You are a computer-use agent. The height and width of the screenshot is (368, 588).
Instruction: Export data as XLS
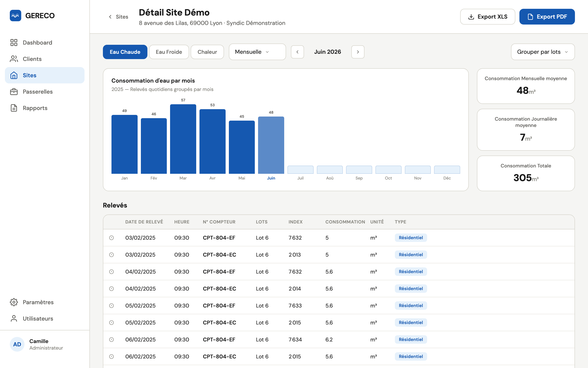[x=487, y=17]
